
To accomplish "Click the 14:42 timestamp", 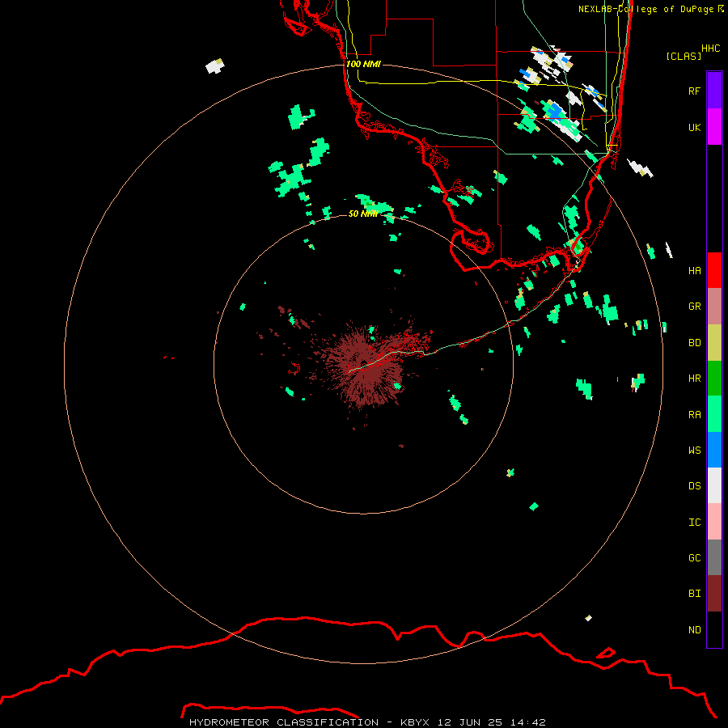I will (528, 722).
